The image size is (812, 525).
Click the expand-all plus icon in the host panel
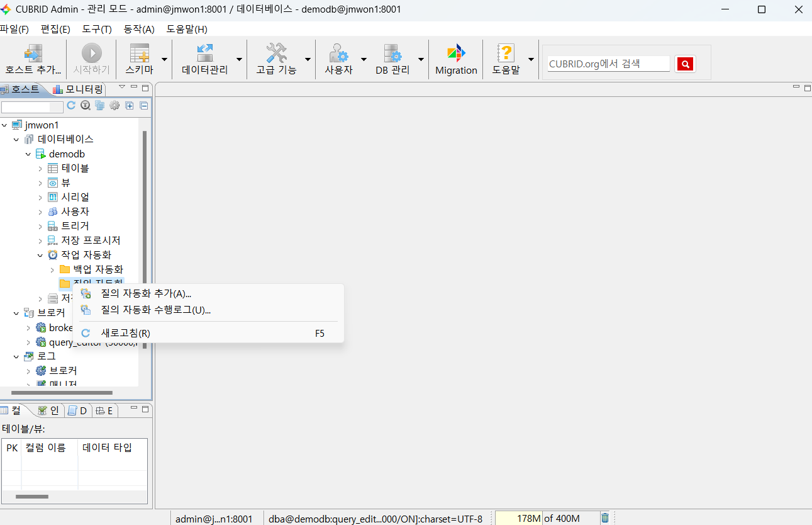coord(130,106)
